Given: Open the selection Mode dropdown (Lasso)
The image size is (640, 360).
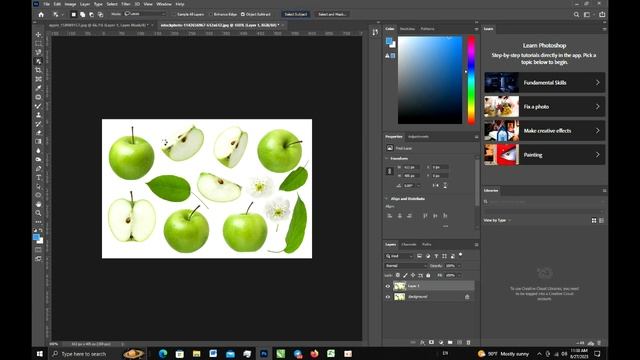Looking at the screenshot, I should pyautogui.click(x=145, y=14).
